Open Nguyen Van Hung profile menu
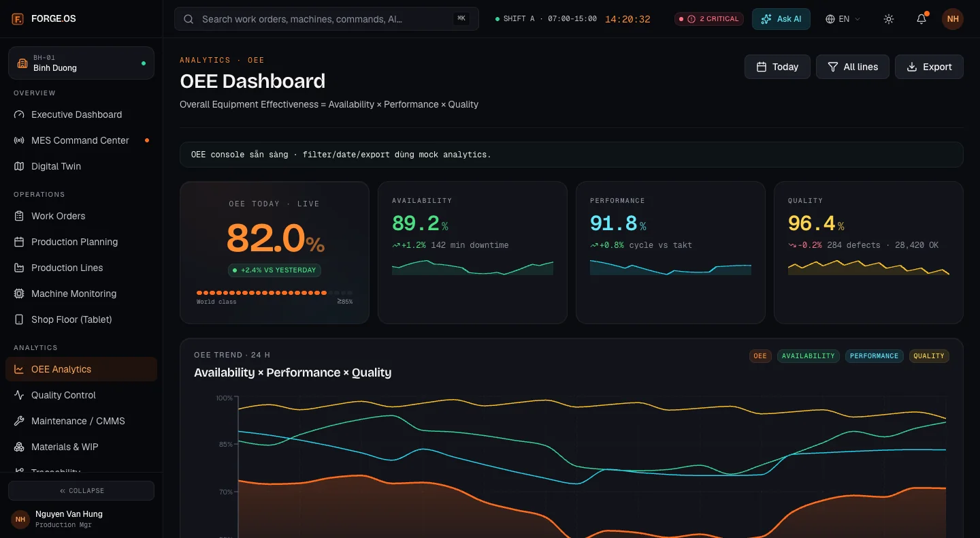The height and width of the screenshot is (538, 980). tap(81, 519)
